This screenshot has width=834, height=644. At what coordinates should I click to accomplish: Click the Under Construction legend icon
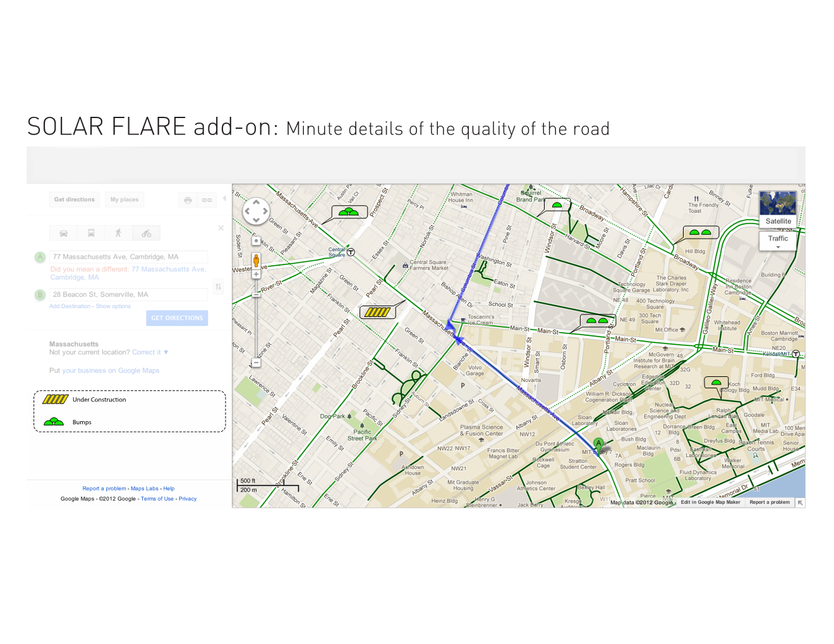[56, 400]
